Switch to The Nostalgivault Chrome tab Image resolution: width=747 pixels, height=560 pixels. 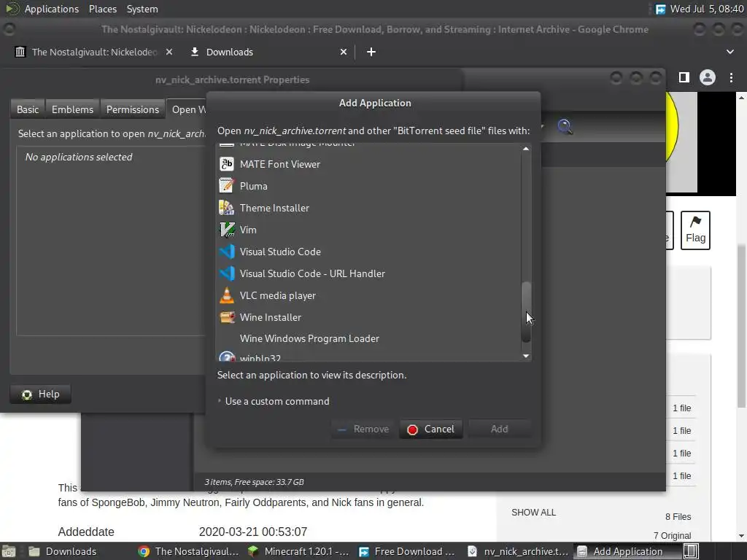[94, 52]
